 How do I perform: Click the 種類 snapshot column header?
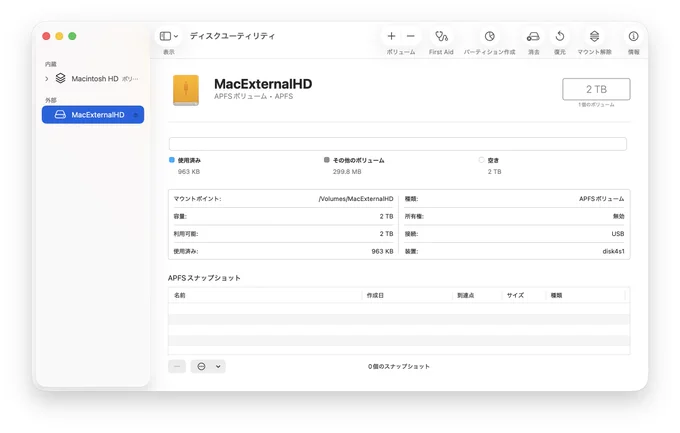point(585,295)
